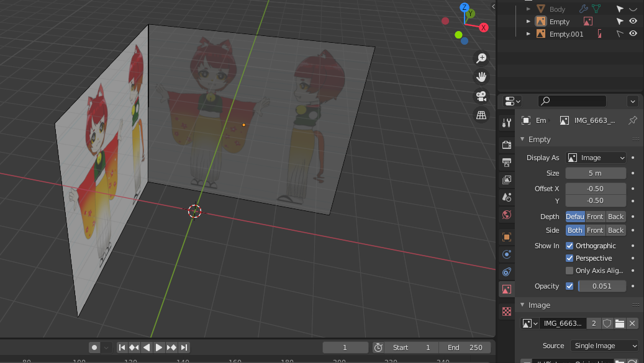644x363 pixels.
Task: Toggle auto keying record button
Action: (94, 347)
